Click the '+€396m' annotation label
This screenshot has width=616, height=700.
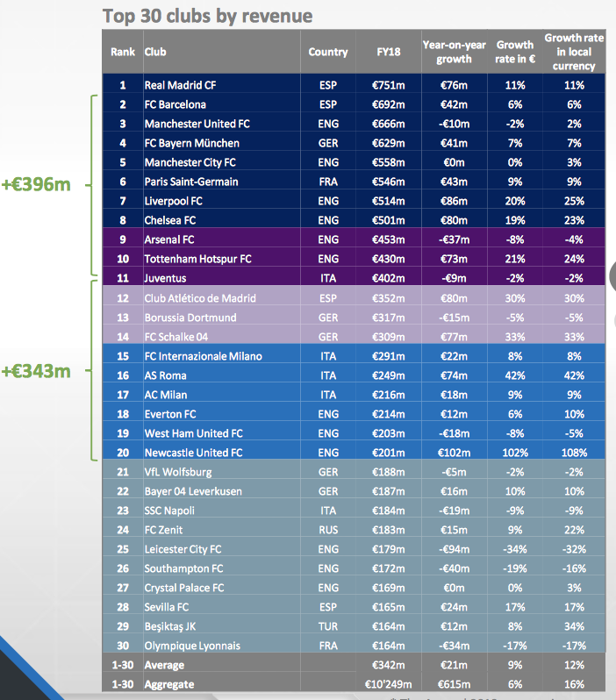click(x=36, y=184)
